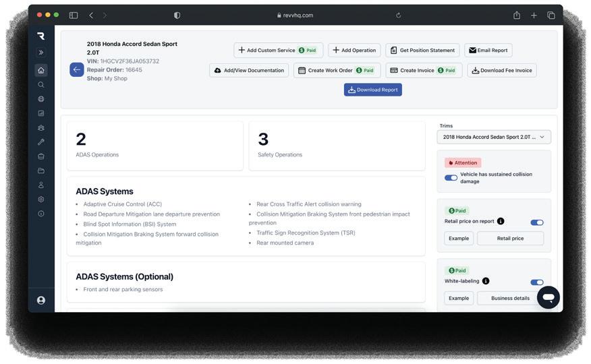Open the wrench tools icon in sidebar
591x364 pixels.
(x=41, y=142)
